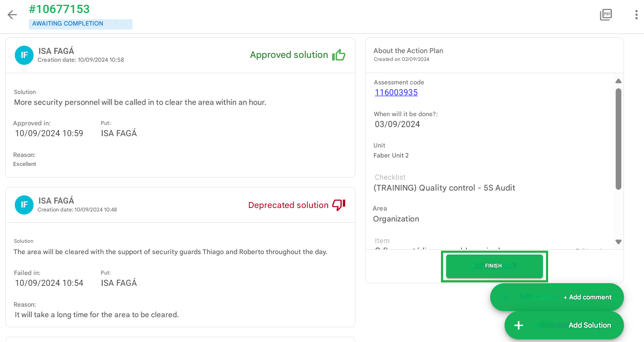Screen dimensions: 644x342
Task: Click the 'Deprecated solution' label
Action: tap(288, 205)
